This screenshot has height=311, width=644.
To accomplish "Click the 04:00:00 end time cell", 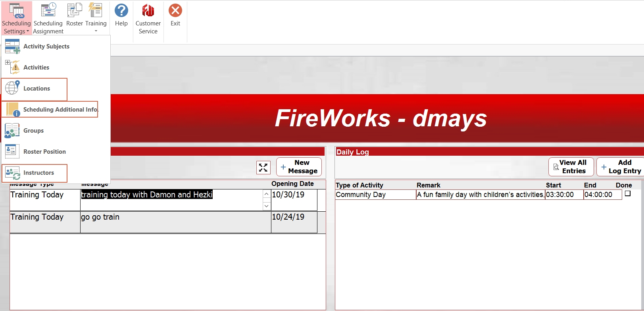I will 603,195.
